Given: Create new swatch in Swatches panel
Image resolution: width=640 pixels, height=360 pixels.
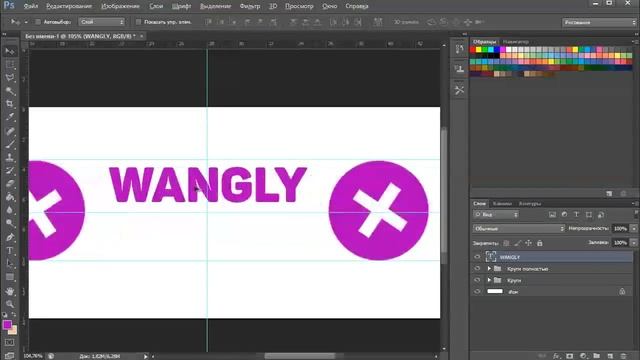Looking at the screenshot, I should click(x=609, y=193).
